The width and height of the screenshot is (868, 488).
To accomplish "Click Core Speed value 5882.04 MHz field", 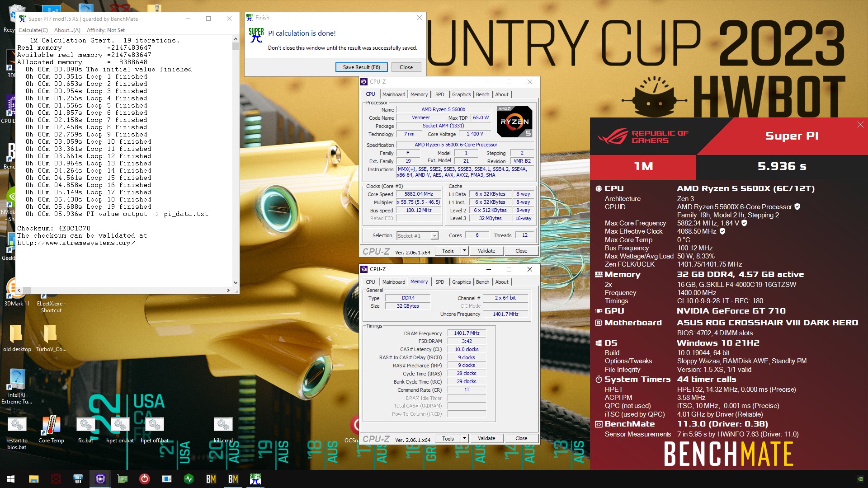I will coord(419,194).
